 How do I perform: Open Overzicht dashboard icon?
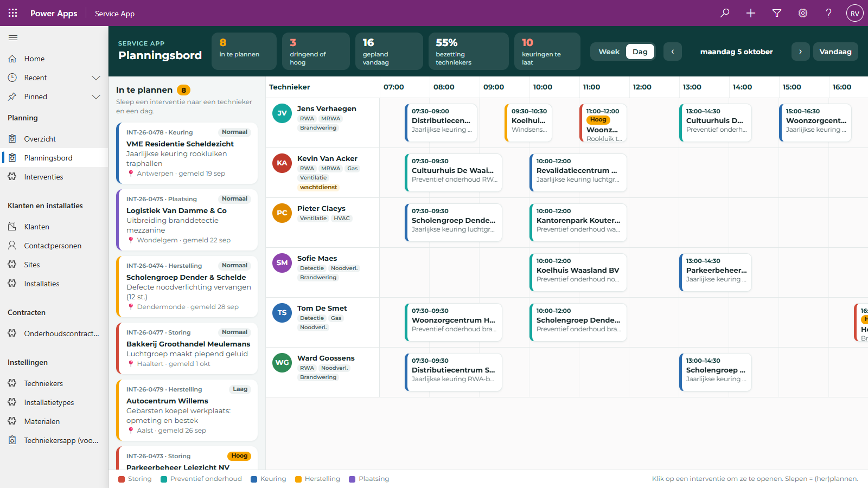12,139
